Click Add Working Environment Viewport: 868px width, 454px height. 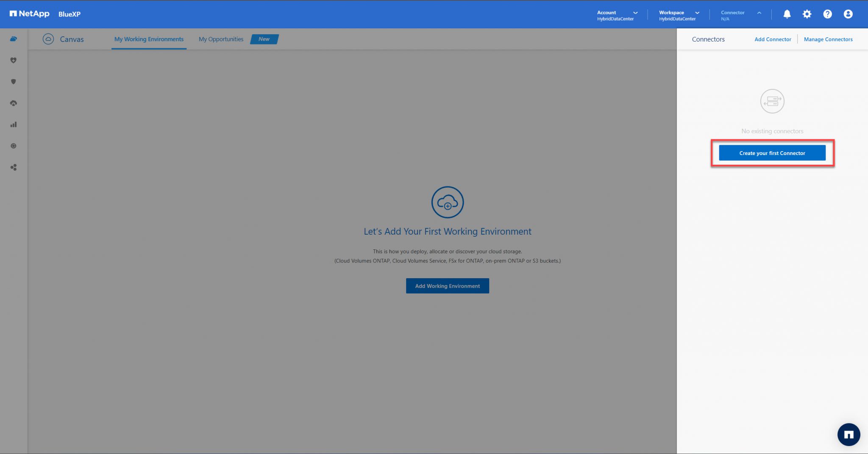447,286
